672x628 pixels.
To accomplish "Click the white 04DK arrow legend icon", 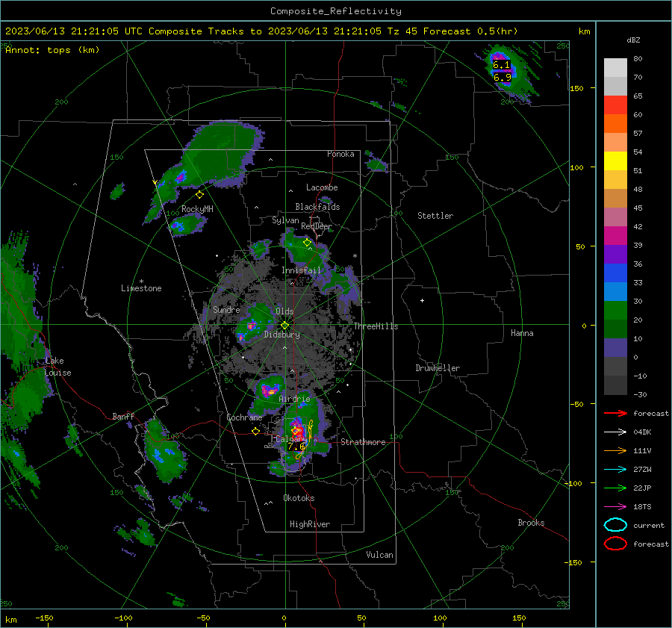I will (x=615, y=432).
